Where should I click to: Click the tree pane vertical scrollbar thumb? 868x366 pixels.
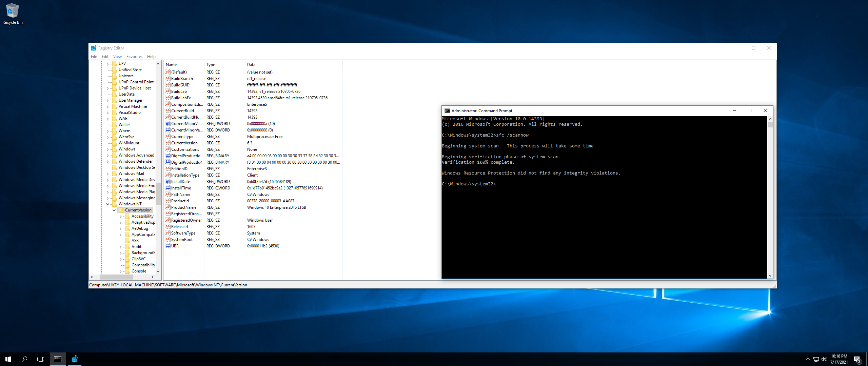click(x=158, y=194)
